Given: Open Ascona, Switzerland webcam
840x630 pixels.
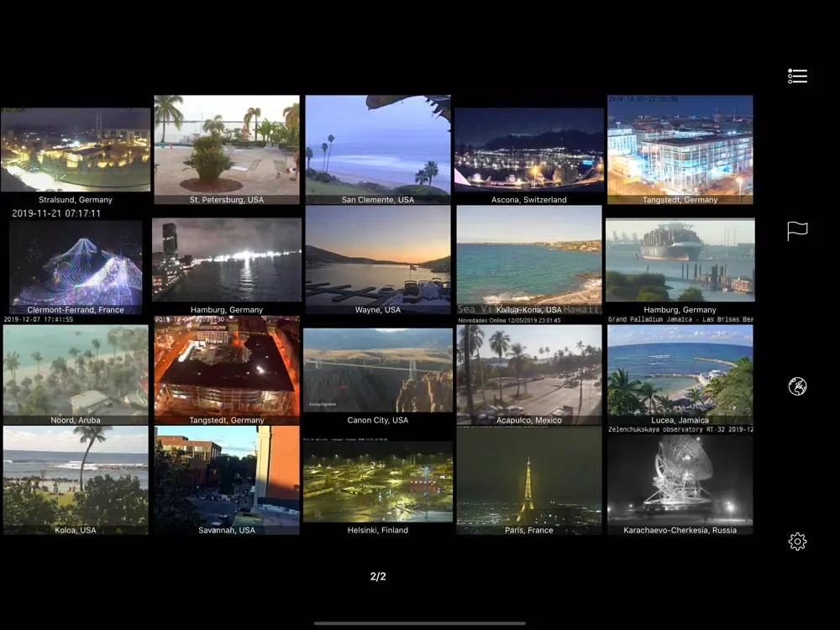Looking at the screenshot, I should [x=528, y=150].
